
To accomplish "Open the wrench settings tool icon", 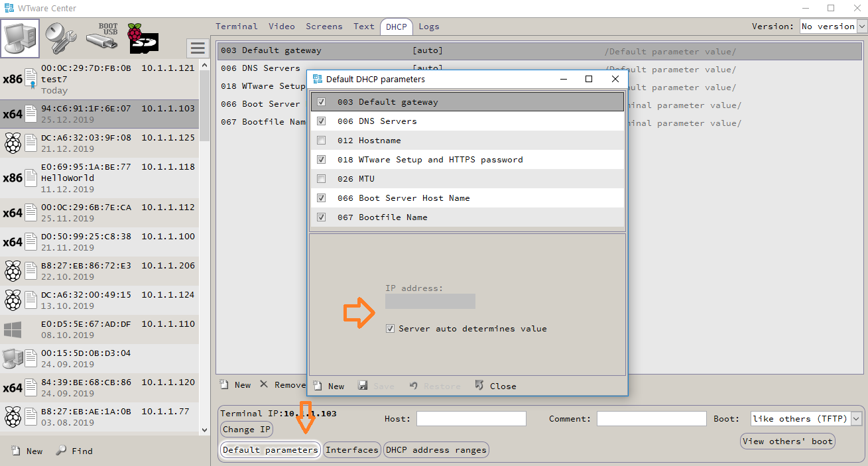I will click(x=60, y=38).
